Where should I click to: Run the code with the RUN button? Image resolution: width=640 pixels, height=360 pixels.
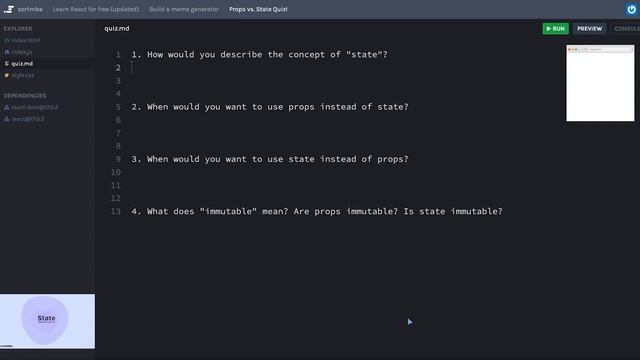pyautogui.click(x=556, y=29)
